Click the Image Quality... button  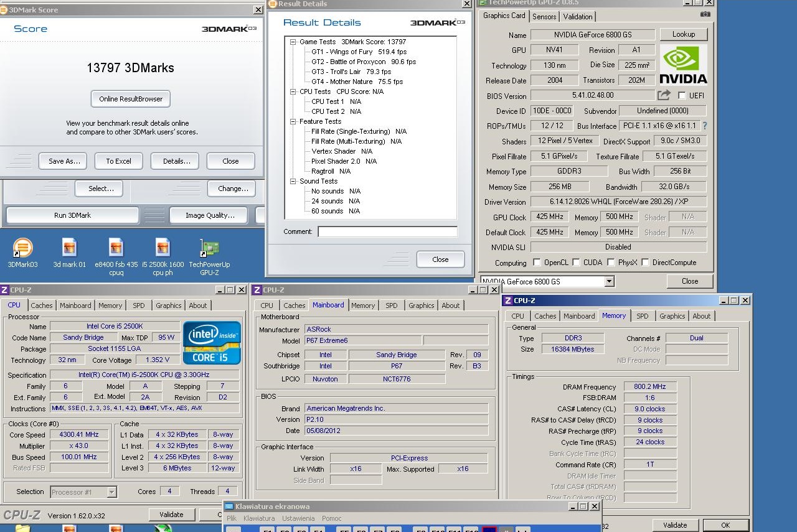(x=210, y=215)
